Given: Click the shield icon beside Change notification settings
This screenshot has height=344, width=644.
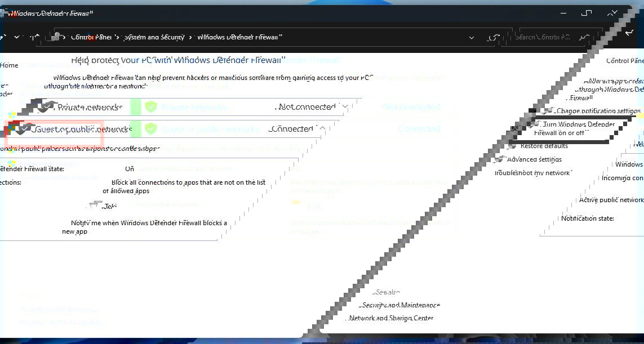Looking at the screenshot, I should click(547, 111).
